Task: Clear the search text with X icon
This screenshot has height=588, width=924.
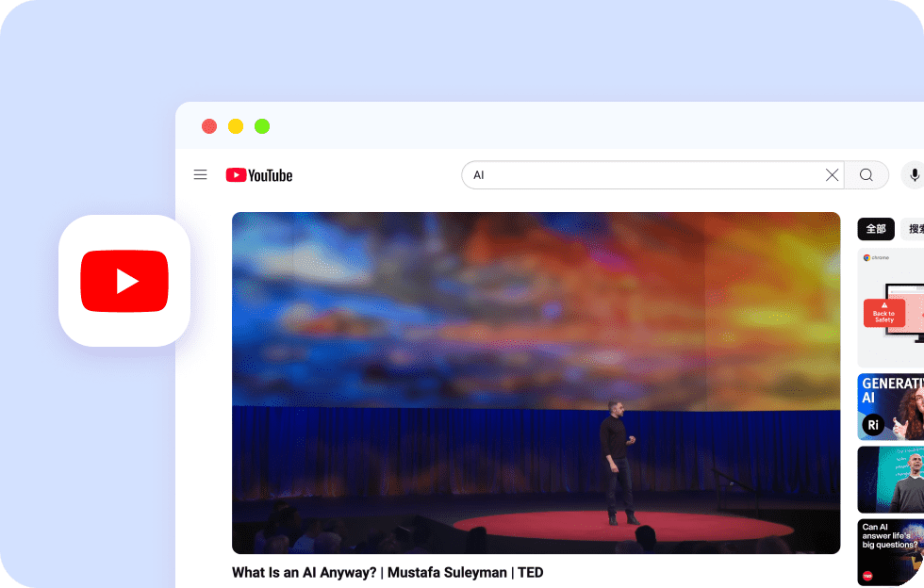Action: click(x=832, y=175)
